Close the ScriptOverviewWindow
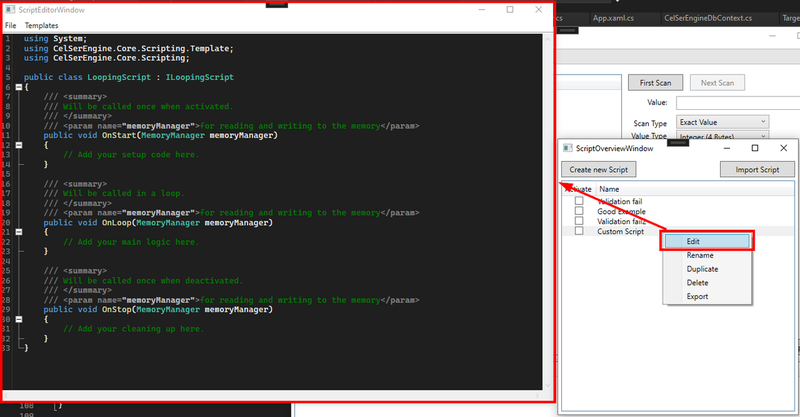 tap(784, 148)
